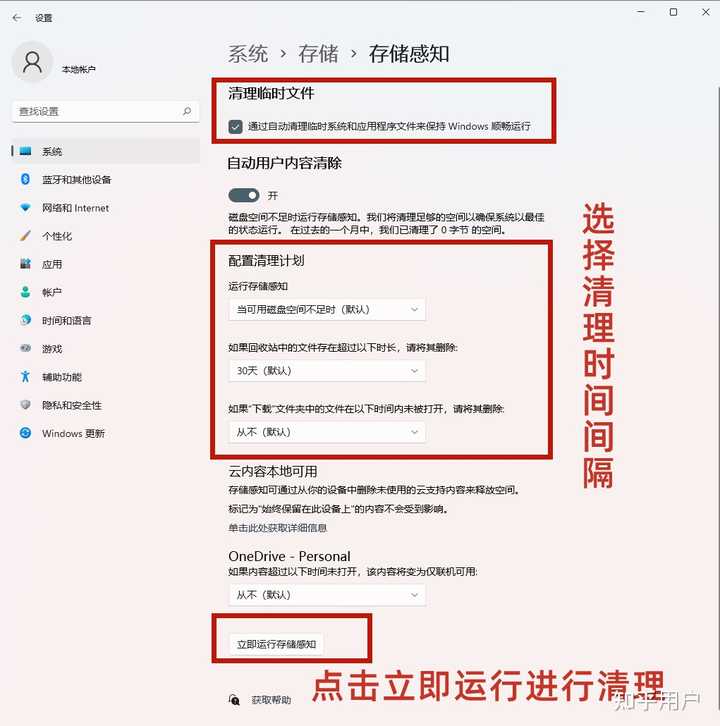Screen dimensions: 720x726
Task: Click the paintbrush icon for 个性化
Action: [x=25, y=236]
